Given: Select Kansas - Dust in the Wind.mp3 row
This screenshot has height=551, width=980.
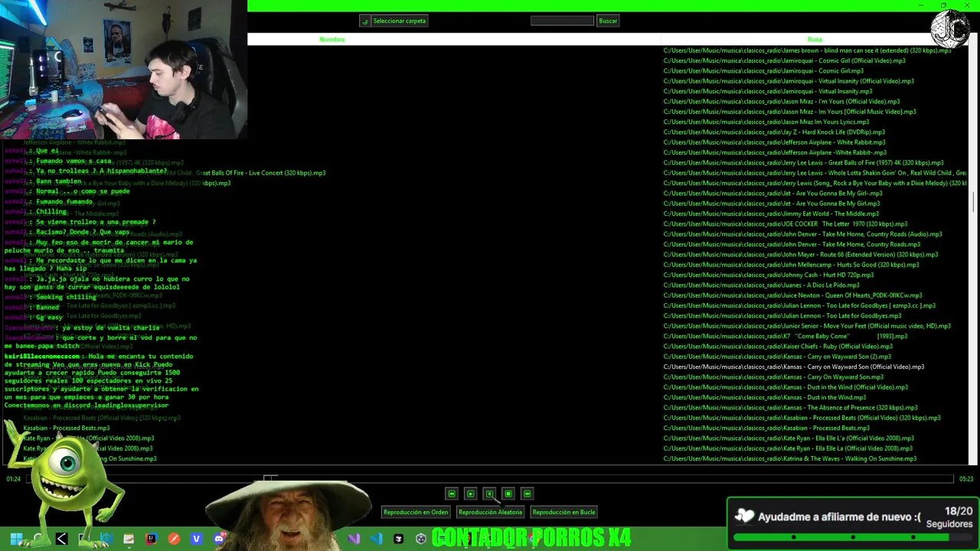Looking at the screenshot, I should tap(764, 397).
